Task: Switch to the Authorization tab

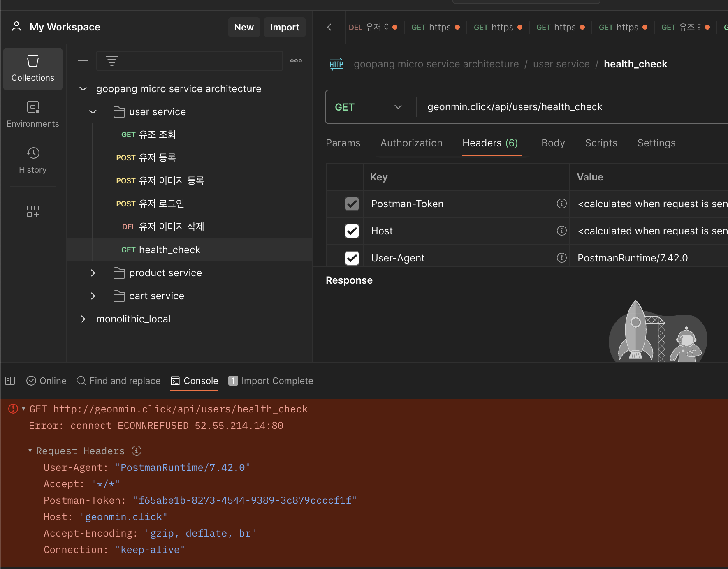Action: [411, 143]
